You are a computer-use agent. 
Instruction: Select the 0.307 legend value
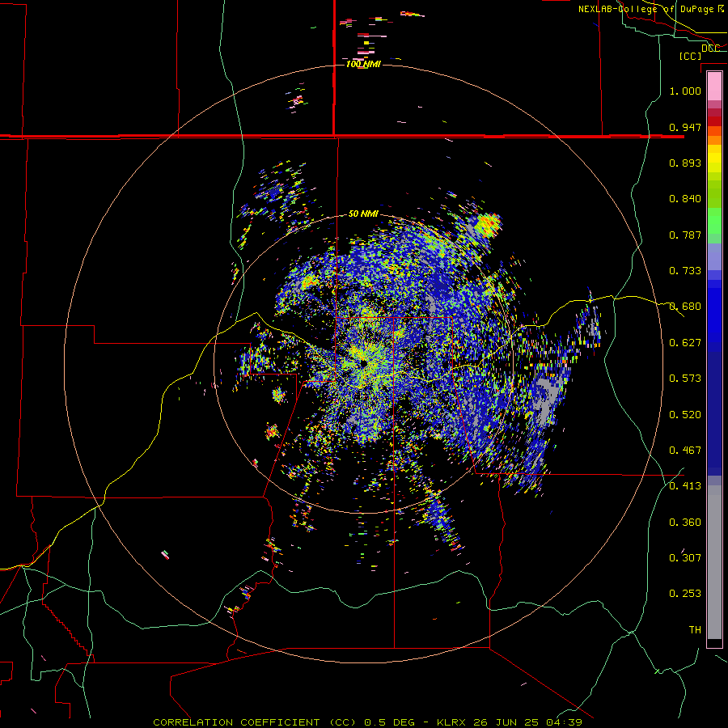click(685, 558)
